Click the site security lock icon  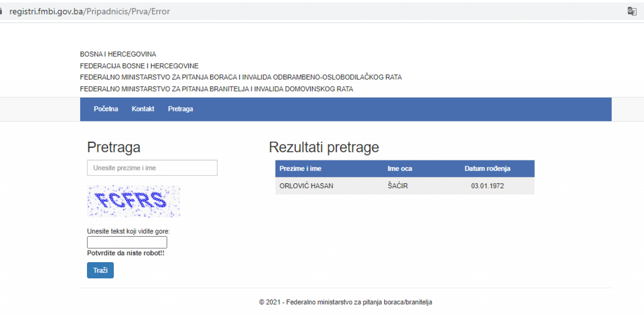click(x=2, y=11)
